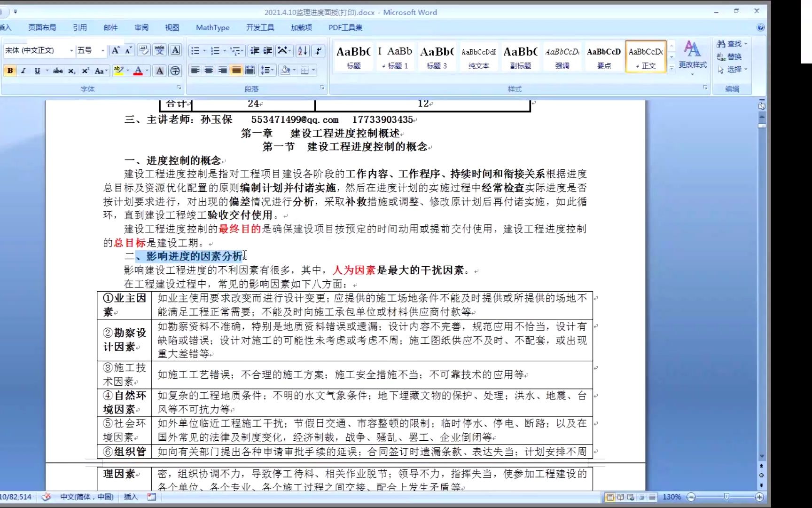Toggle Print Layout view
Screen dimensions: 812x508
pyautogui.click(x=610, y=497)
